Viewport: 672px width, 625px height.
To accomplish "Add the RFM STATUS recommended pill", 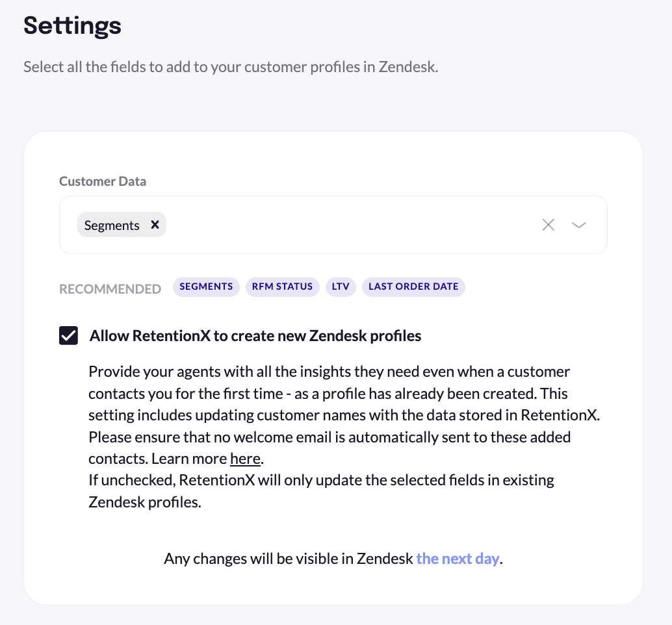I will [283, 287].
